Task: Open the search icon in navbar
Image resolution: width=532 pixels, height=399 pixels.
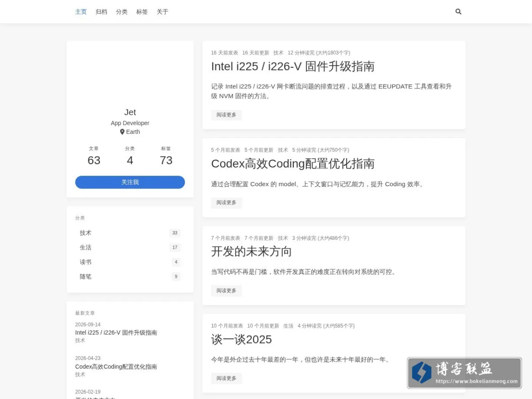Action: [458, 12]
